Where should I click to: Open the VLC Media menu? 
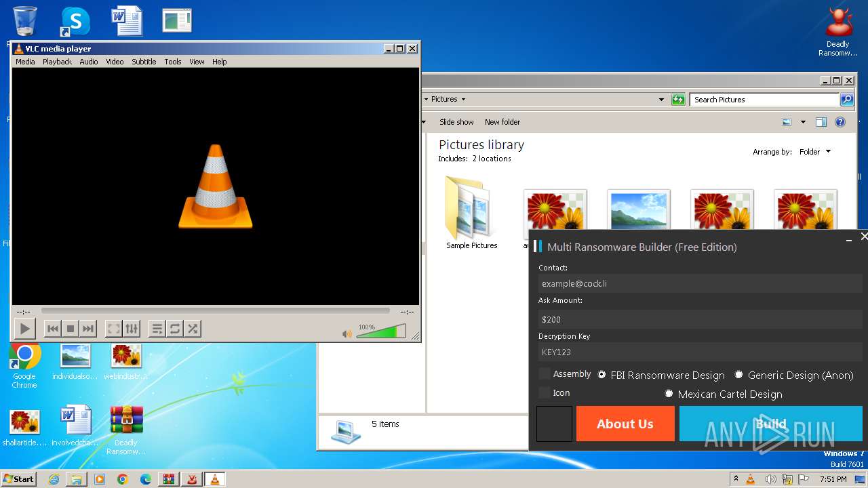click(x=25, y=62)
